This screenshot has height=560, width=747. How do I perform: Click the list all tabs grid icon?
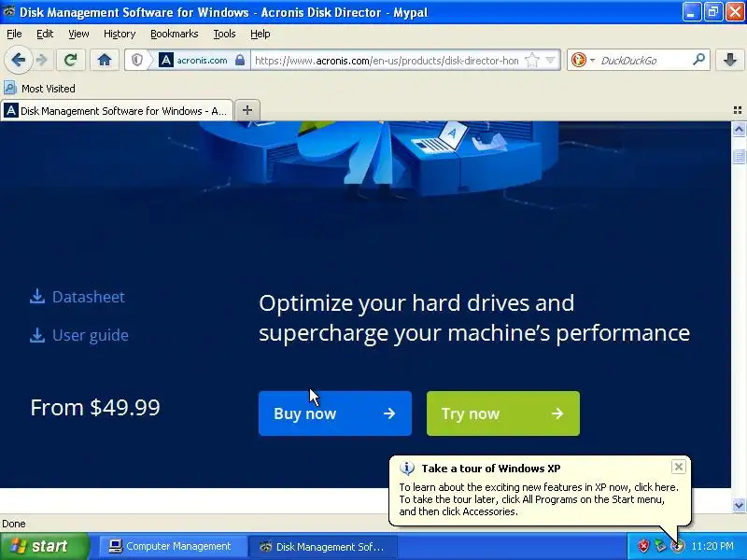pos(738,110)
